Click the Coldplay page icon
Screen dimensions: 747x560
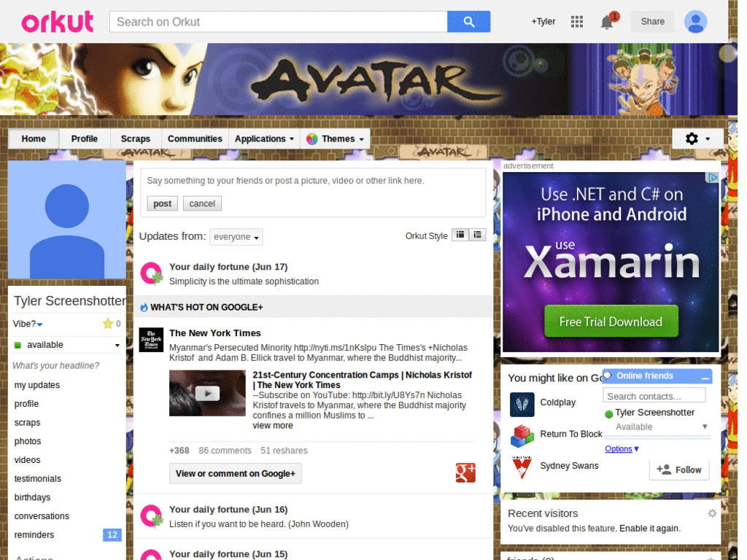coord(522,404)
